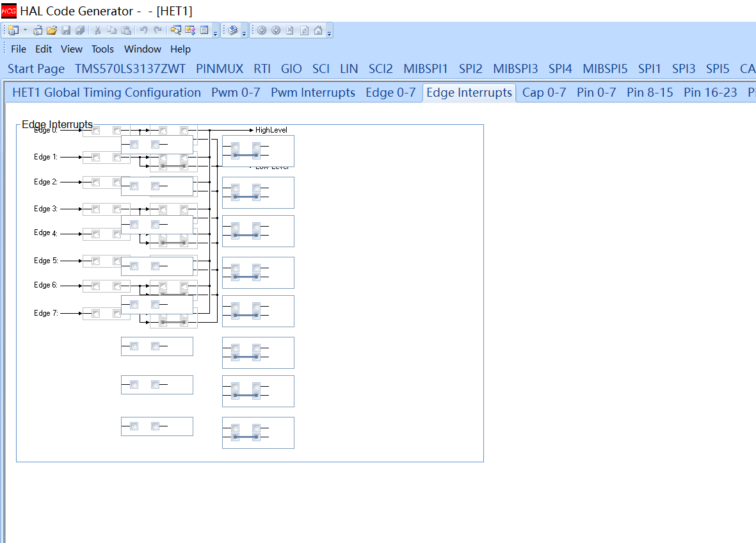Image resolution: width=756 pixels, height=543 pixels.
Task: Click the Stop page icon
Action: pyautogui.click(x=290, y=30)
